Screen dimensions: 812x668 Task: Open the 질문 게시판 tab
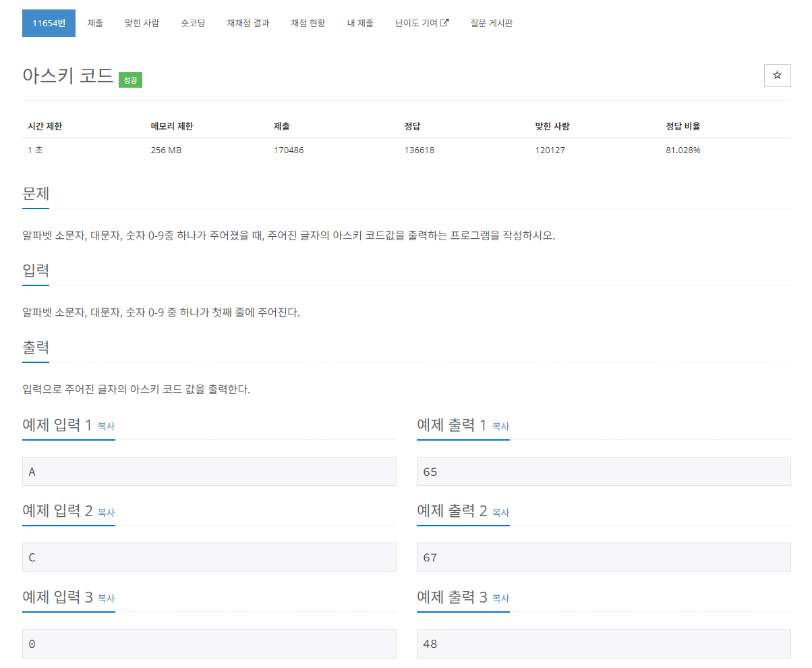492,23
